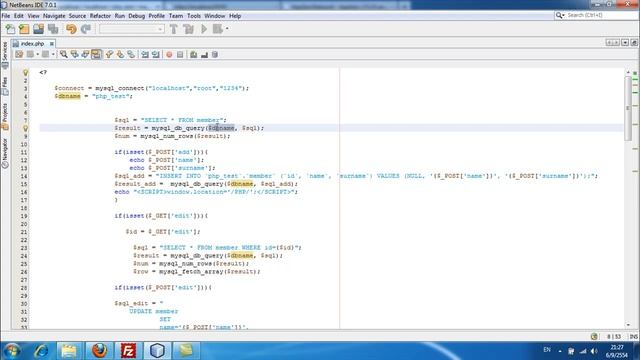Viewport: 640px width, 360px height.
Task: Click the New Project toolbar icon
Action: [24, 29]
